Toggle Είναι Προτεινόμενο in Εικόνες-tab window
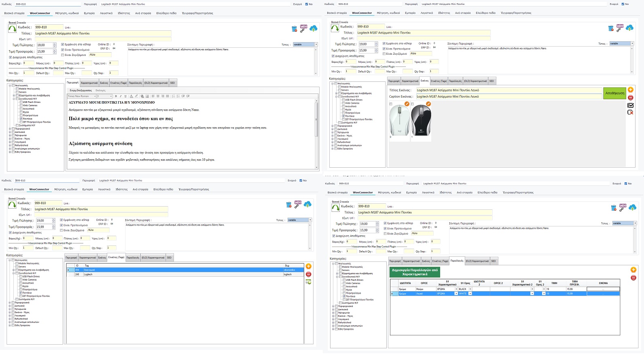644x354 pixels. coord(384,49)
